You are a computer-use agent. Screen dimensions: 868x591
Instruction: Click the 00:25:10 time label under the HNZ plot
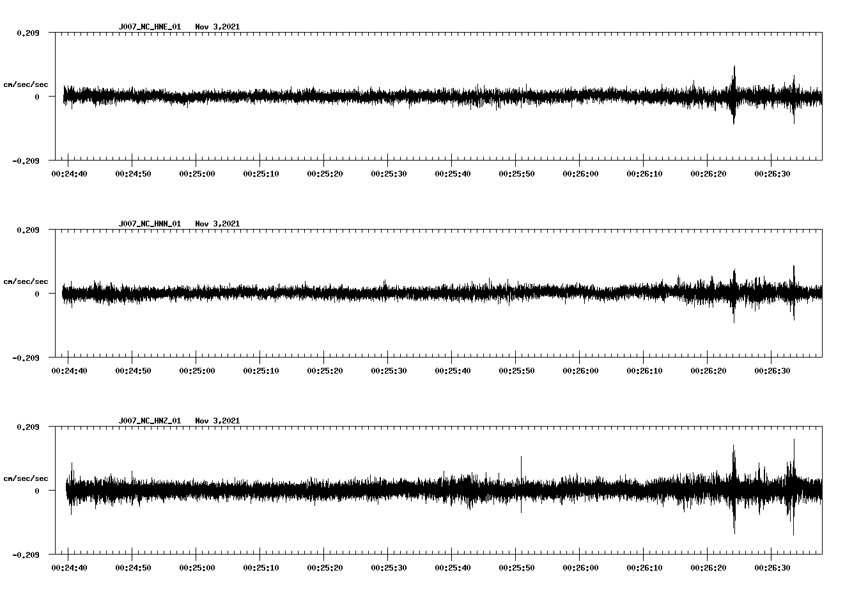pyautogui.click(x=261, y=567)
